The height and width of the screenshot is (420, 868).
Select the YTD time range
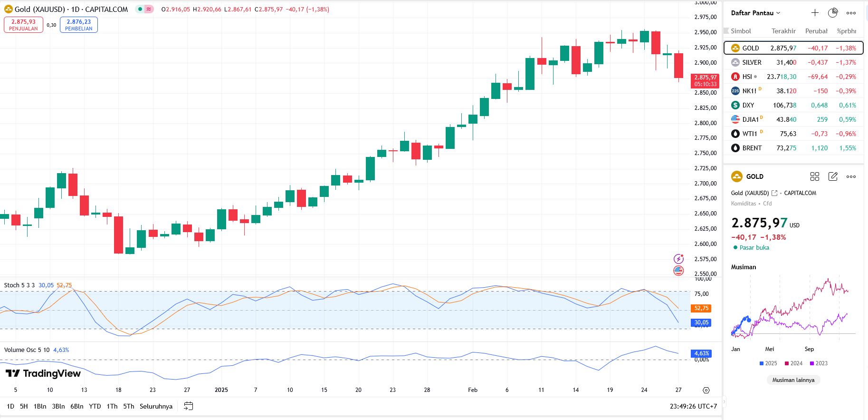pyautogui.click(x=95, y=406)
